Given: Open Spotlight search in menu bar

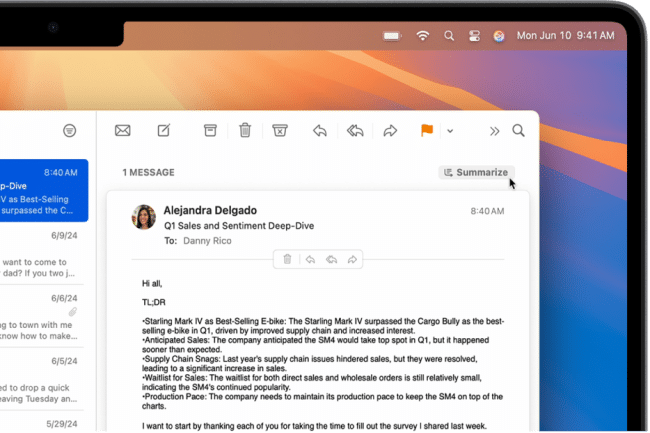Looking at the screenshot, I should pos(449,36).
